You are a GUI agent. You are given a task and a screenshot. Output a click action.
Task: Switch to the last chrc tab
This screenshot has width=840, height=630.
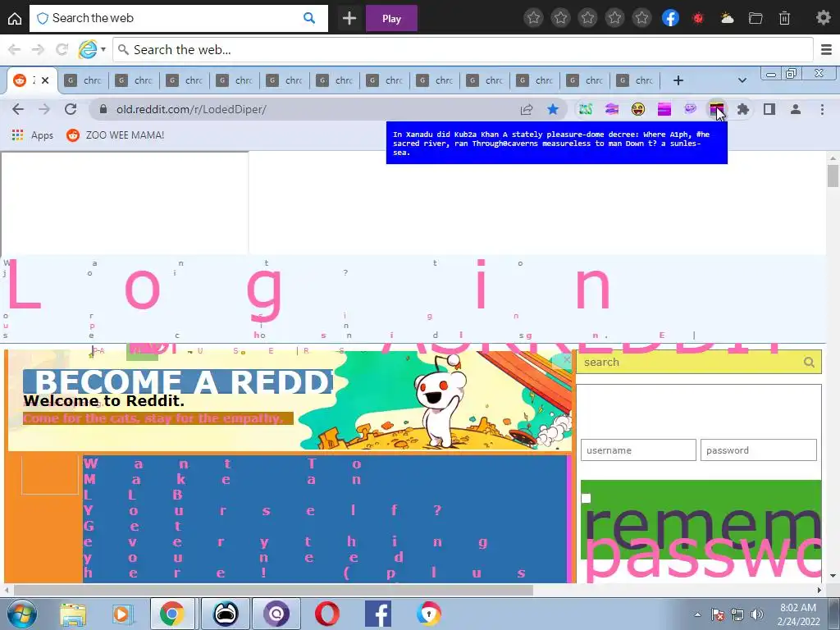[x=636, y=80]
